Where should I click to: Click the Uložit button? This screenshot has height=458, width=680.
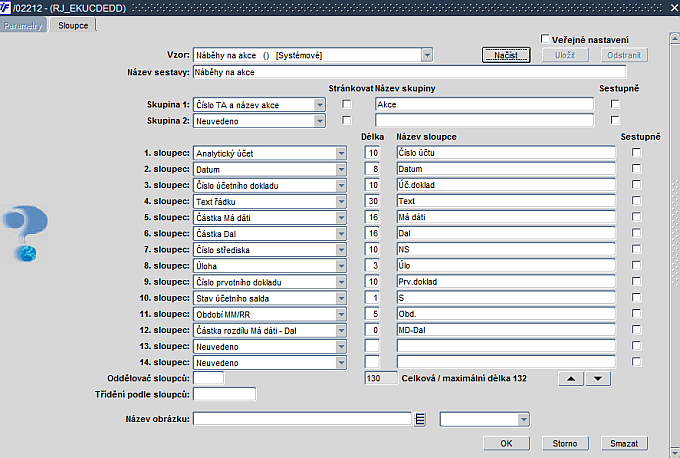pos(565,55)
